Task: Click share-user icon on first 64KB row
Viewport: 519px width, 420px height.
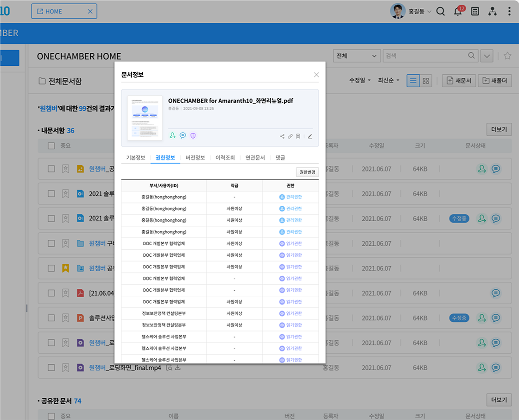Action: 482,169
